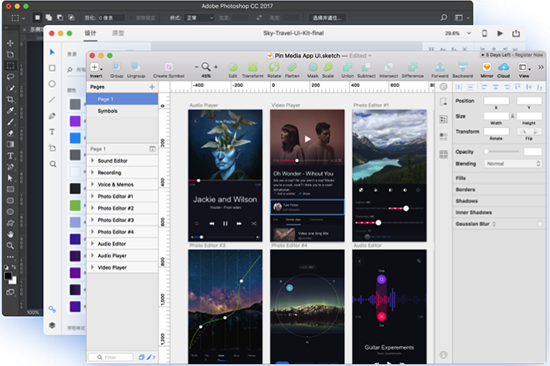Click the Size Width input field
This screenshot has height=366, width=550.
pyautogui.click(x=496, y=116)
